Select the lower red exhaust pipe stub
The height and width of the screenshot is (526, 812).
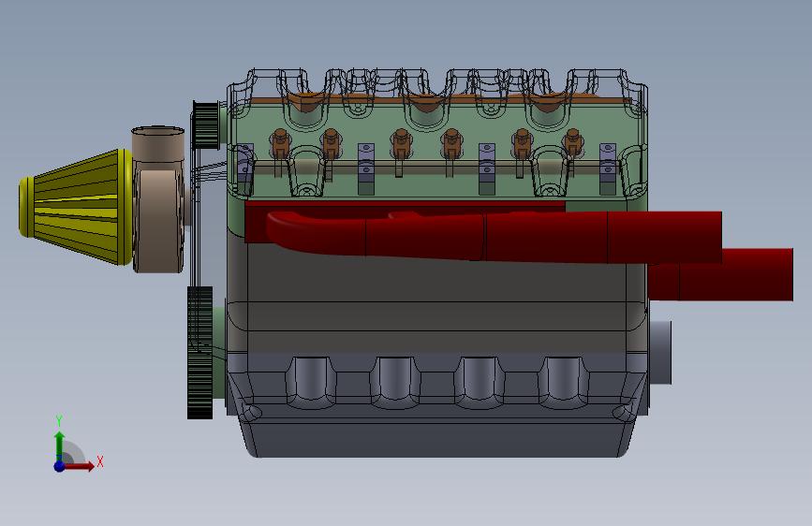[720, 274]
